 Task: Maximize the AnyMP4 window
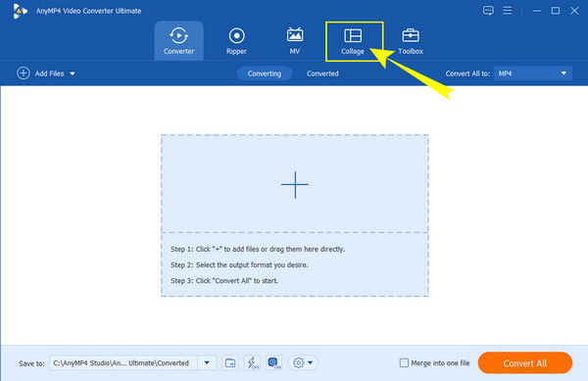(556, 11)
